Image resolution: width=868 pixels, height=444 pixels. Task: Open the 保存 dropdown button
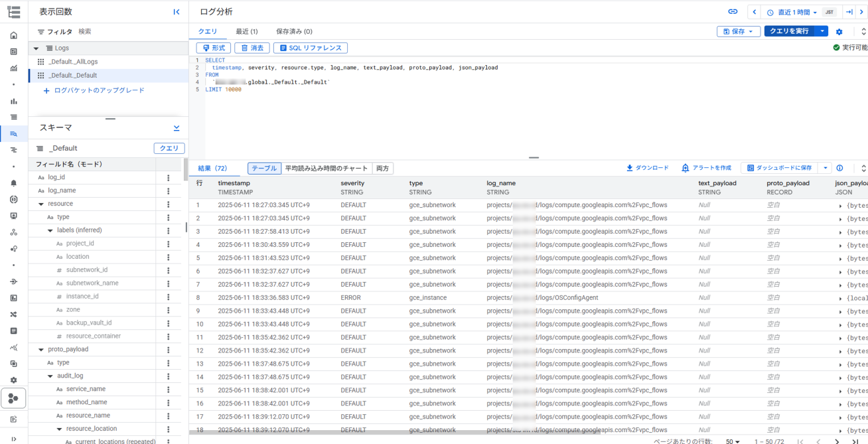(738, 31)
